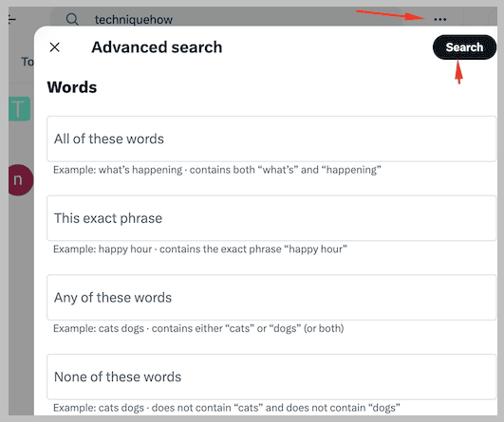Open the green T profile avatar
This screenshot has width=504, height=422.
point(20,109)
